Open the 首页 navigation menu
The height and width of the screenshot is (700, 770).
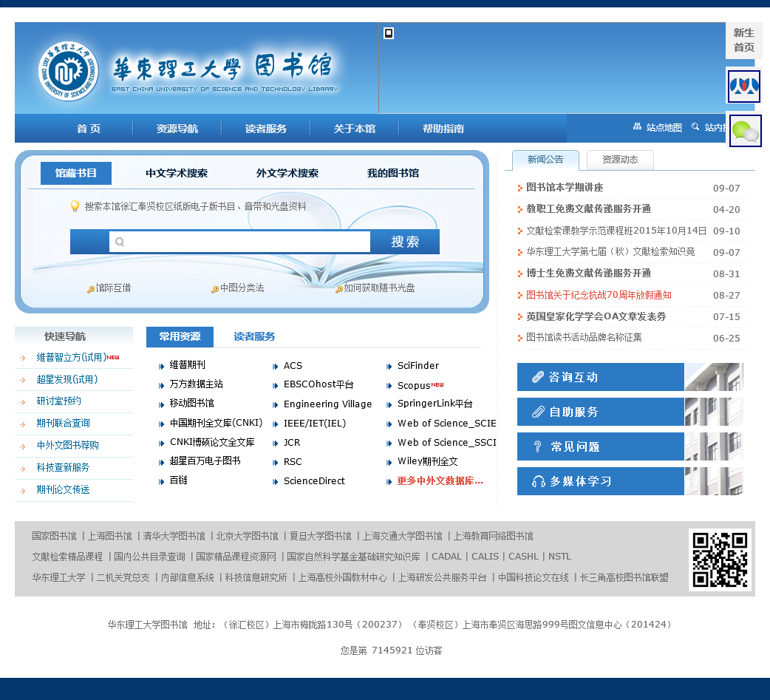(89, 129)
